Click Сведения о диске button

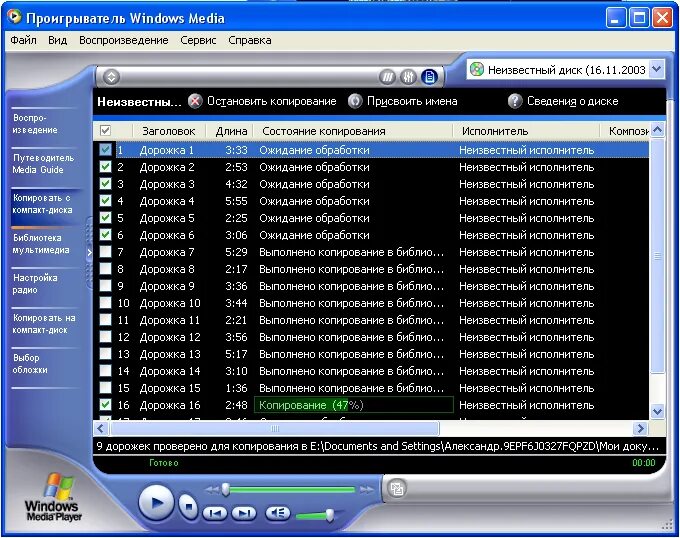563,101
